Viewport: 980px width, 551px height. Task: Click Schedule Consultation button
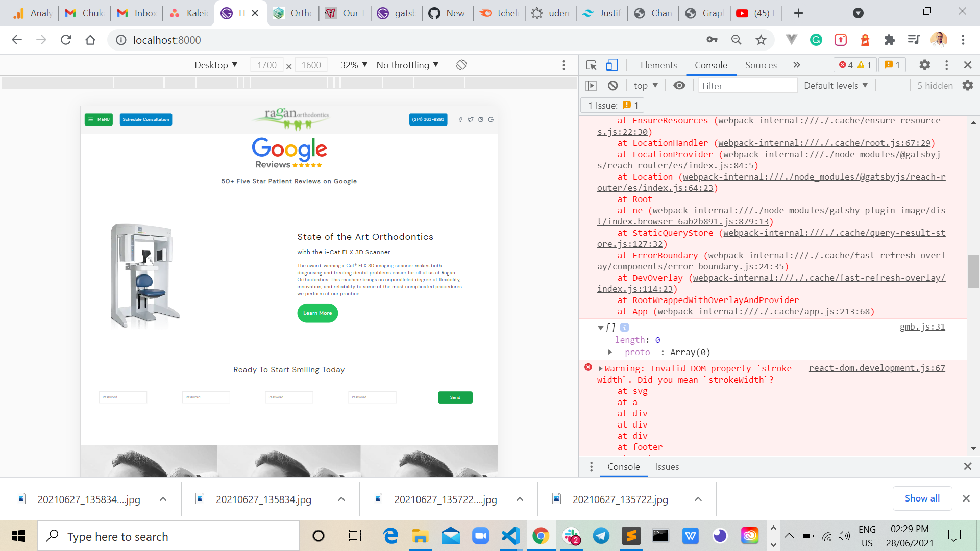[x=146, y=119]
